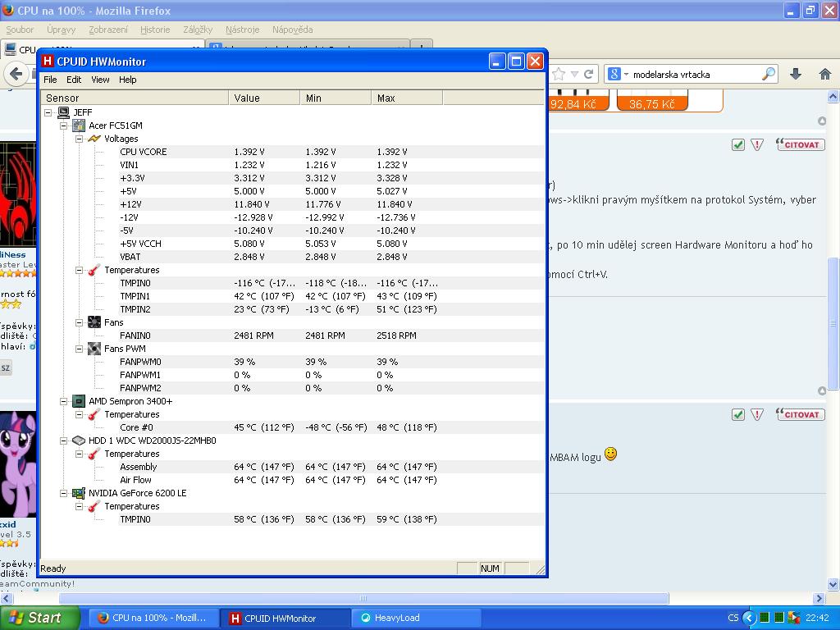Click thermometer icon of Sempron Temperatures

click(x=94, y=414)
